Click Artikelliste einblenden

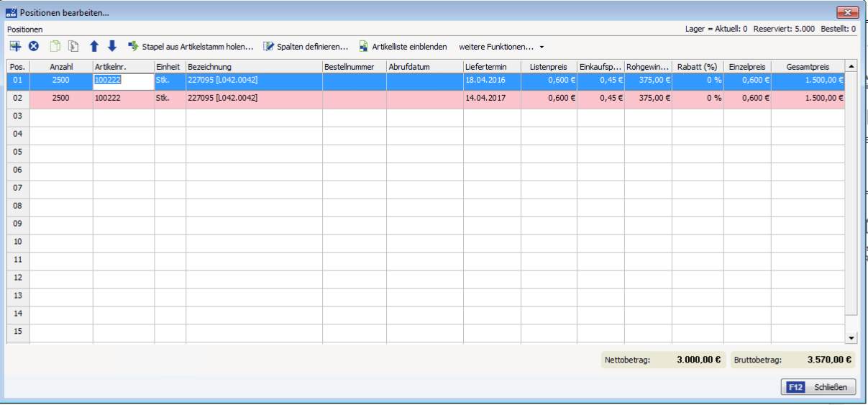click(403, 46)
